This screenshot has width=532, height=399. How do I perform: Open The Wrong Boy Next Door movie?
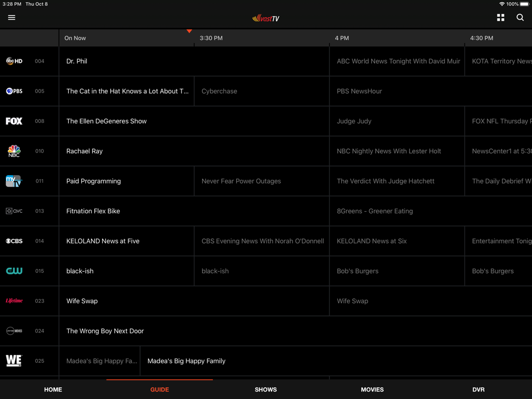coord(295,331)
